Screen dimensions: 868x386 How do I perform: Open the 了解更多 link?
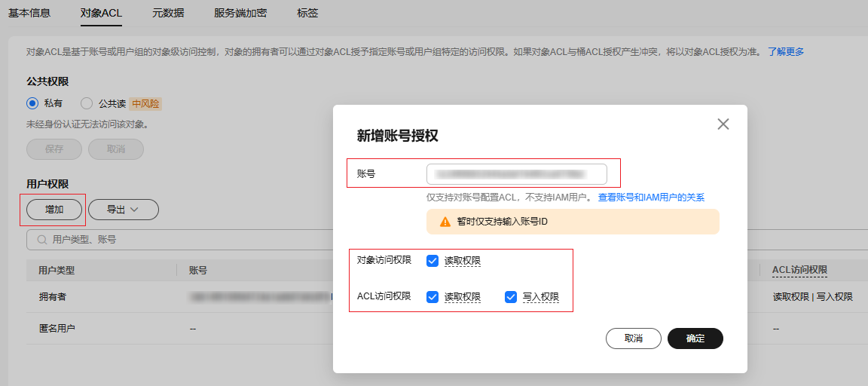[786, 51]
